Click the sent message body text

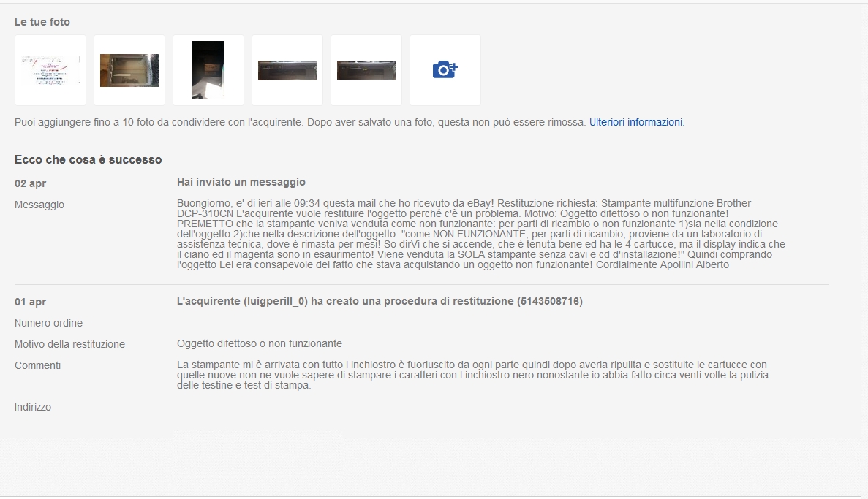(x=481, y=234)
